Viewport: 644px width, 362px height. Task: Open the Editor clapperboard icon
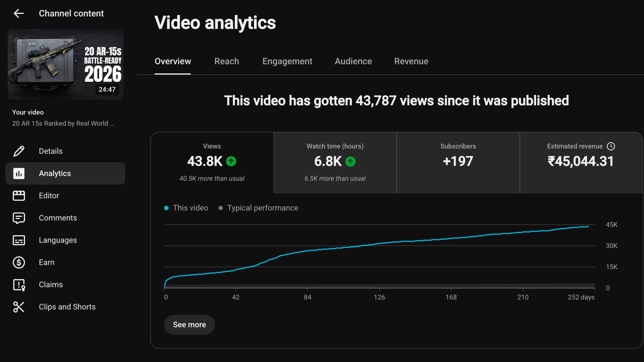point(19,196)
